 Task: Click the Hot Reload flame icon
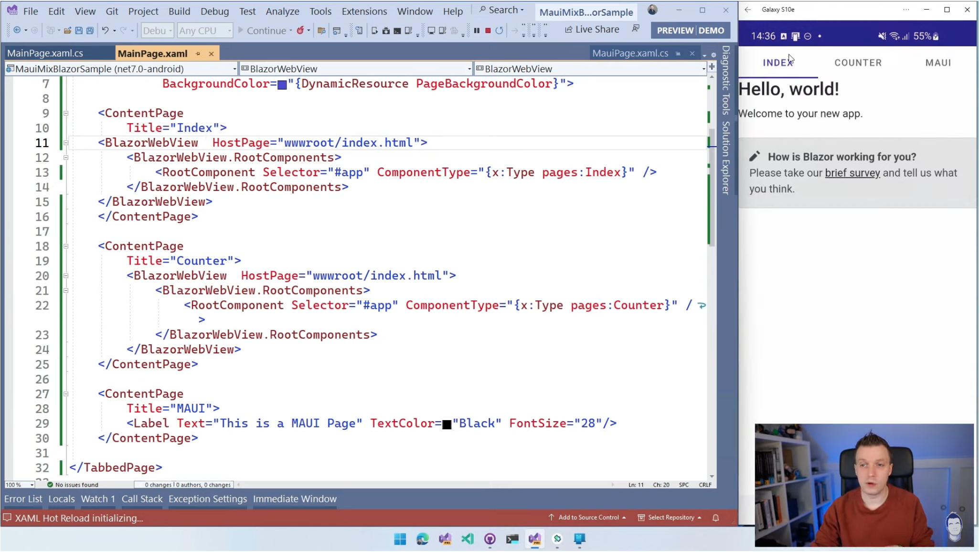point(300,31)
